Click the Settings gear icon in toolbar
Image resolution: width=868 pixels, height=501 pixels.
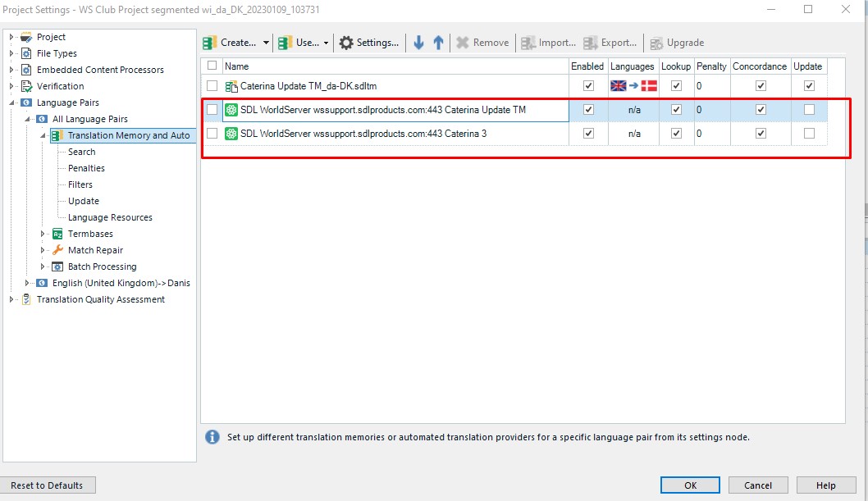pos(347,43)
